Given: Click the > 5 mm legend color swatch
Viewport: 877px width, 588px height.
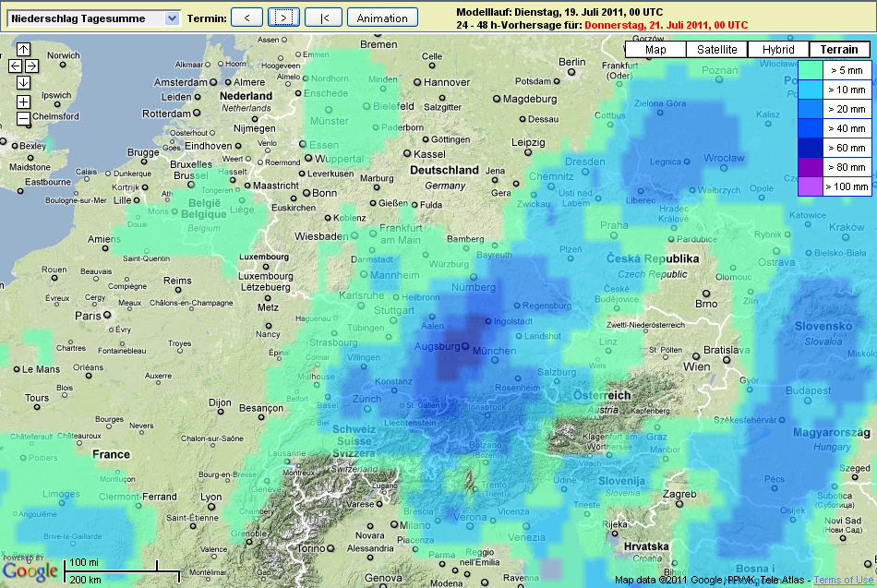Looking at the screenshot, I should point(811,70).
